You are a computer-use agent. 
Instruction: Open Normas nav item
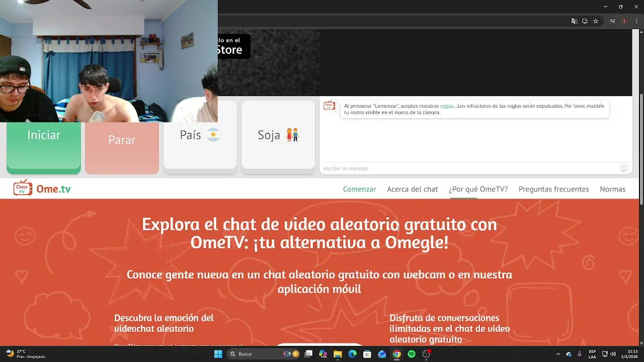pyautogui.click(x=612, y=189)
